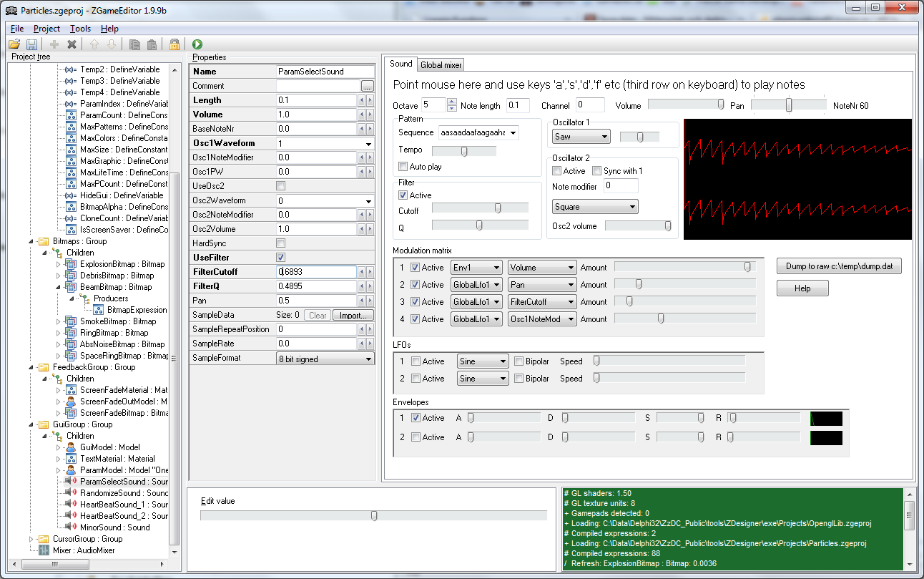The height and width of the screenshot is (579, 924).
Task: Click the Filter Cutoff slider
Action: (480, 208)
